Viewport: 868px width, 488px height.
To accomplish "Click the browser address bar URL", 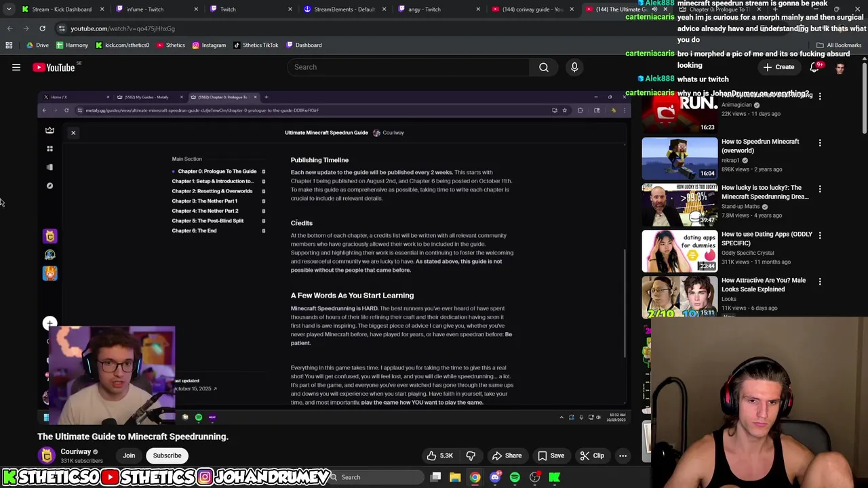I will pyautogui.click(x=123, y=28).
